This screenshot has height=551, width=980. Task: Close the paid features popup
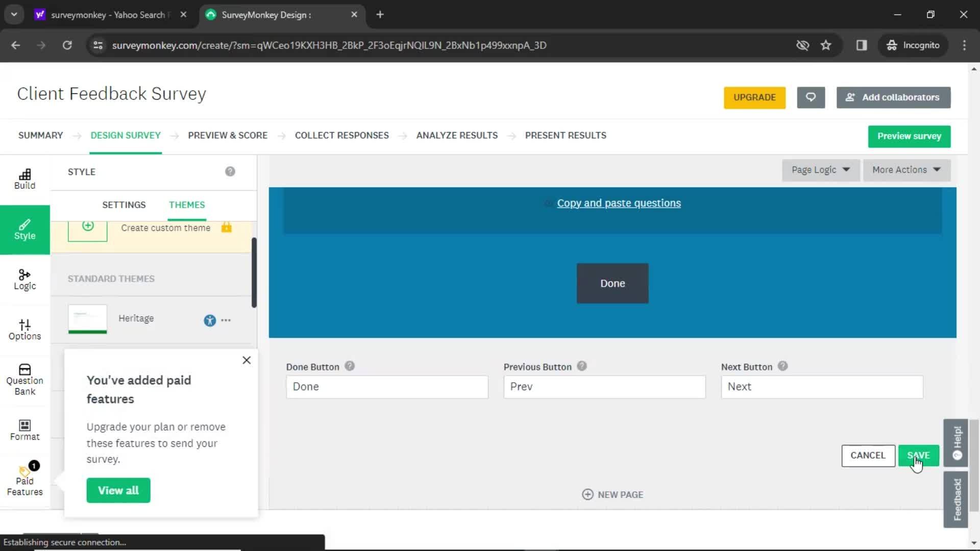click(x=247, y=360)
